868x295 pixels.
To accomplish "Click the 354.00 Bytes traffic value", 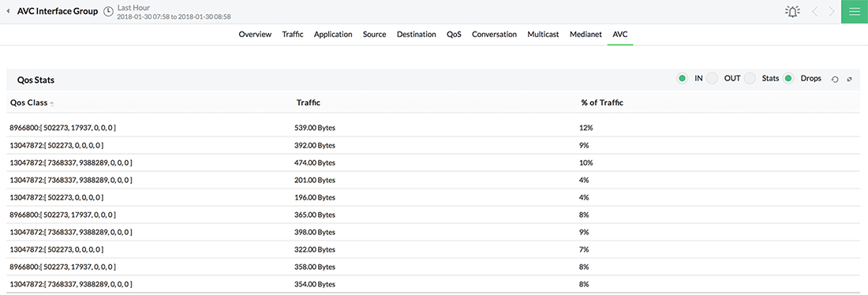I will coord(315,284).
